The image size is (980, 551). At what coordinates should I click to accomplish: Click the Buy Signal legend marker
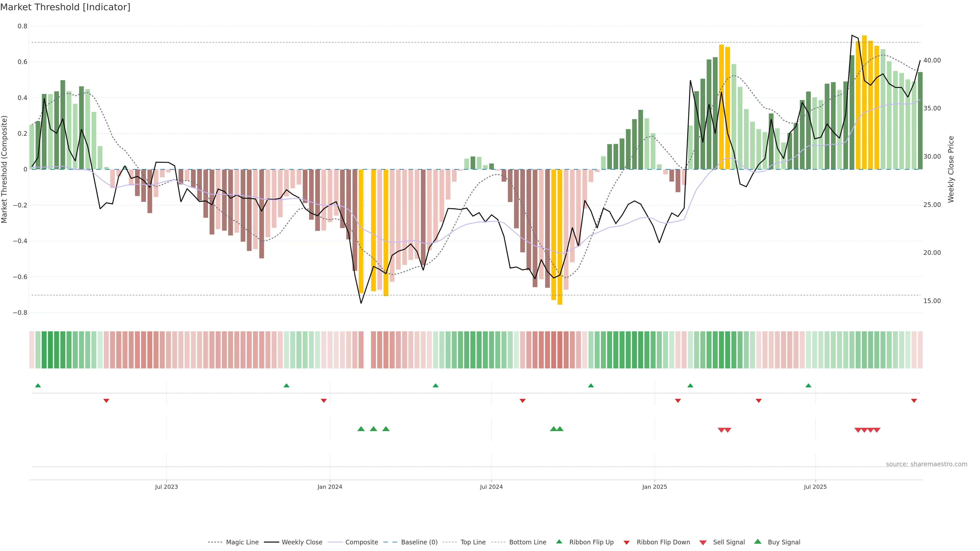757,542
